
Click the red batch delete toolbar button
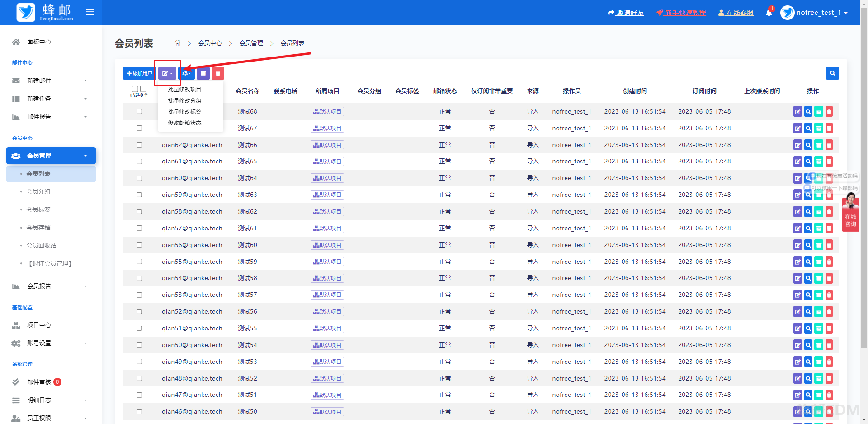(218, 73)
